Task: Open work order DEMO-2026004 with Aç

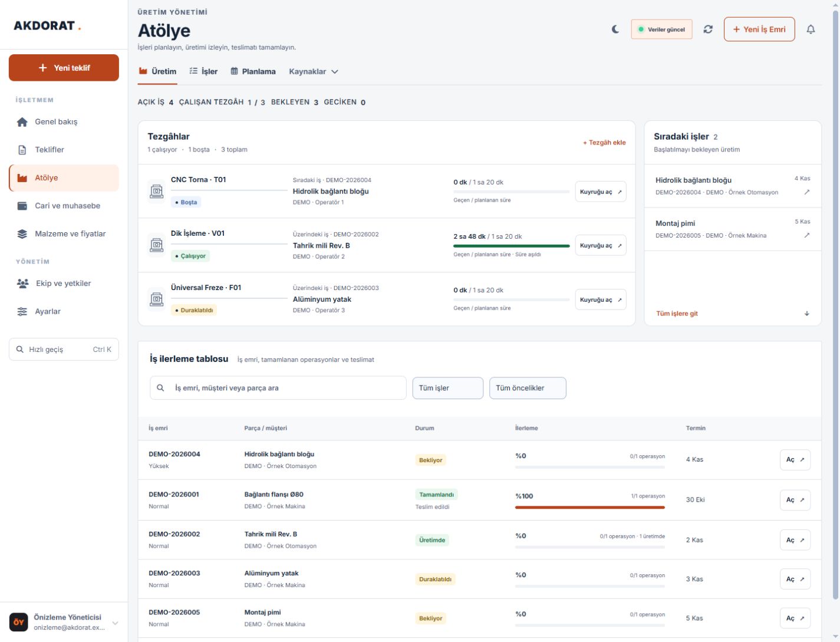Action: (x=795, y=460)
